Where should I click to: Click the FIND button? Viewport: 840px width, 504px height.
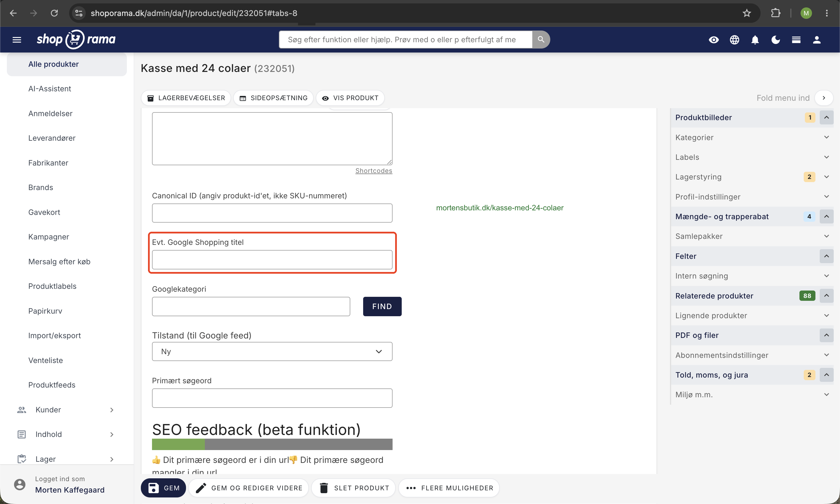pyautogui.click(x=382, y=306)
